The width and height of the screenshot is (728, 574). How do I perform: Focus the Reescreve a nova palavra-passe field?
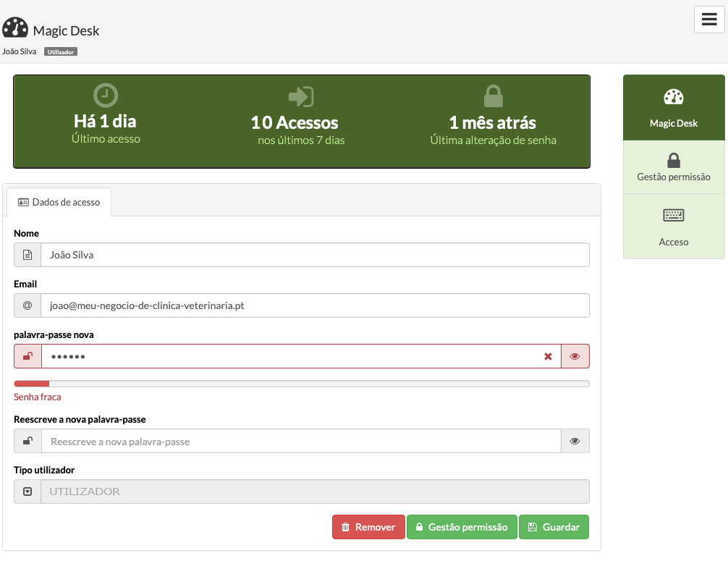(x=301, y=442)
